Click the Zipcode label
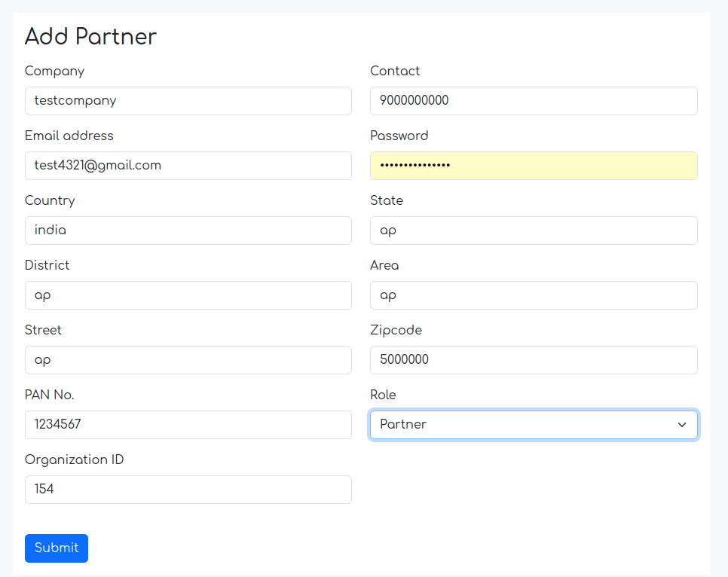This screenshot has width=728, height=577. 396,330
